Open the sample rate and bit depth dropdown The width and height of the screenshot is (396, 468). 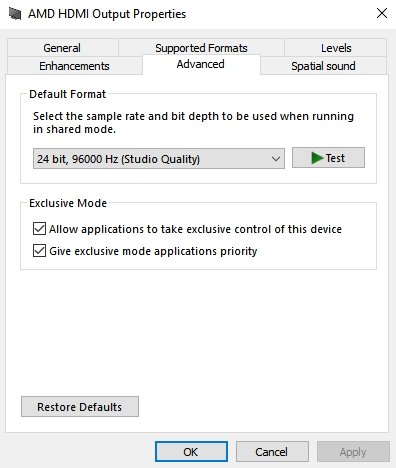159,159
